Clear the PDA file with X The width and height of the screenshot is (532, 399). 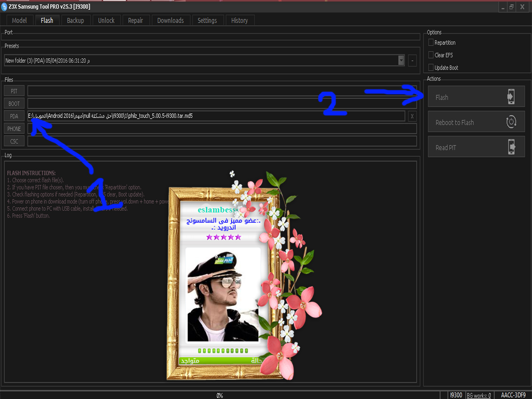(412, 116)
